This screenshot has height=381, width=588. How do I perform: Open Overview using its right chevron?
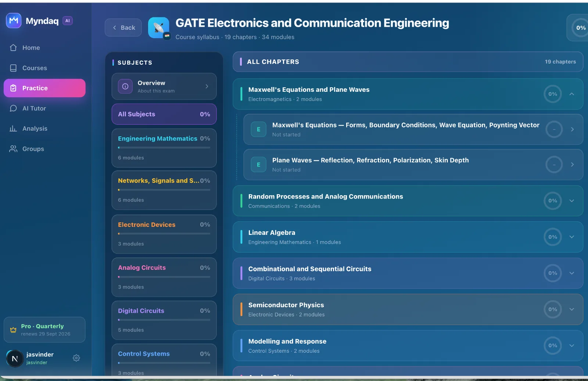click(207, 86)
